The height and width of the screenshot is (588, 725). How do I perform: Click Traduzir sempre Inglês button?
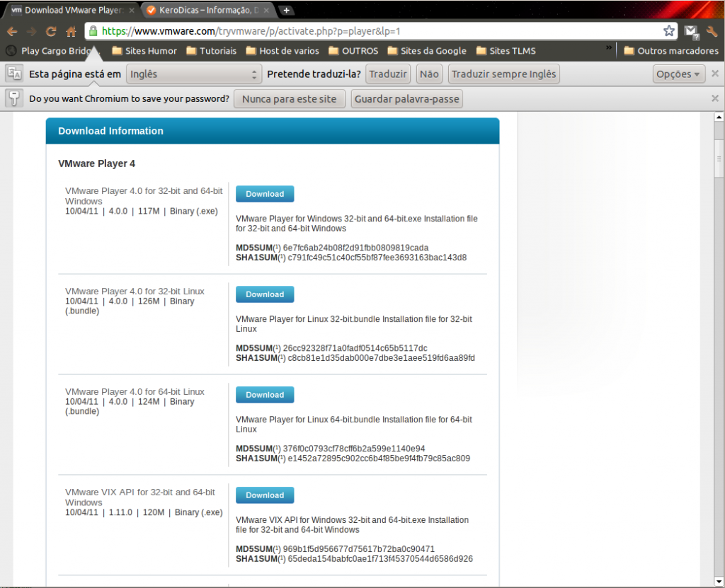pyautogui.click(x=503, y=74)
